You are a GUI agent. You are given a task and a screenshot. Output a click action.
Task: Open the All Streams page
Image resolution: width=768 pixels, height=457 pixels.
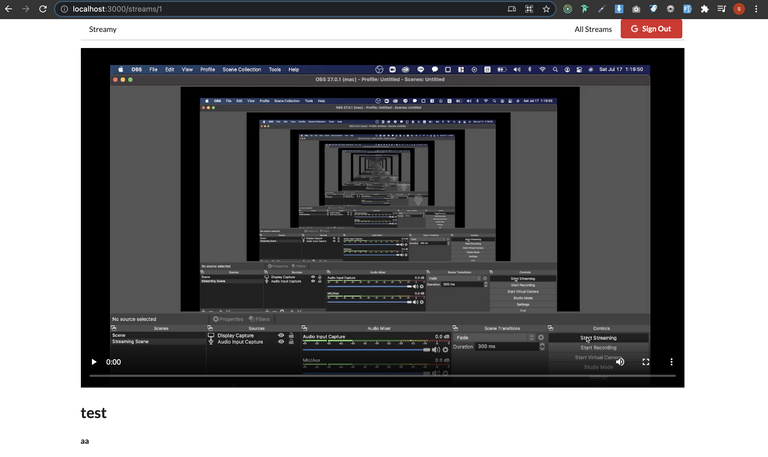pyautogui.click(x=593, y=29)
